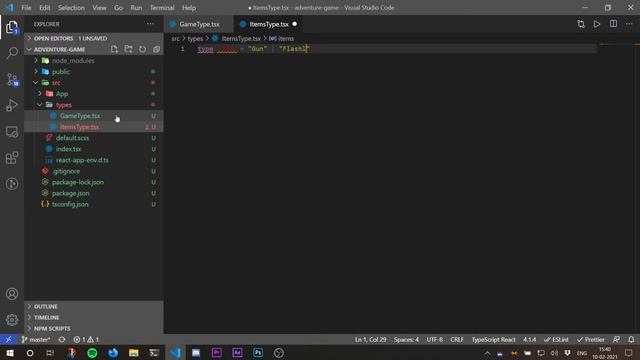The height and width of the screenshot is (360, 640).
Task: Click the Prettier status bar item
Action: (590, 339)
